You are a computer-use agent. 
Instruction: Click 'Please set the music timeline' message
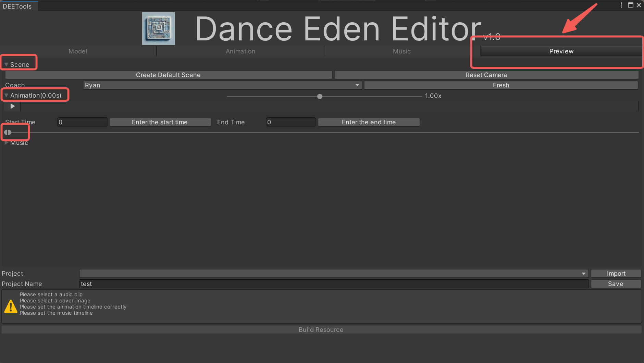click(x=56, y=313)
